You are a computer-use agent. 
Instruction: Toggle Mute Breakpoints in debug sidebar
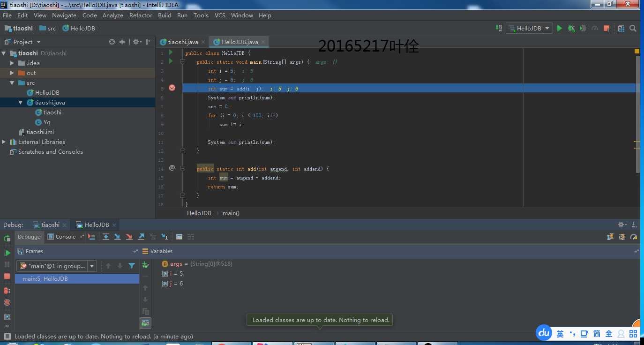[7, 302]
